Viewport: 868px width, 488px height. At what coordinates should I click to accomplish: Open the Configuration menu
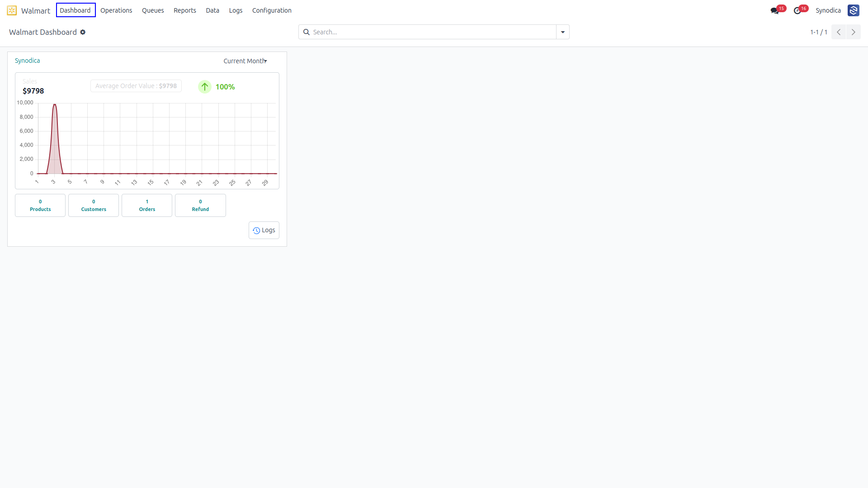272,10
